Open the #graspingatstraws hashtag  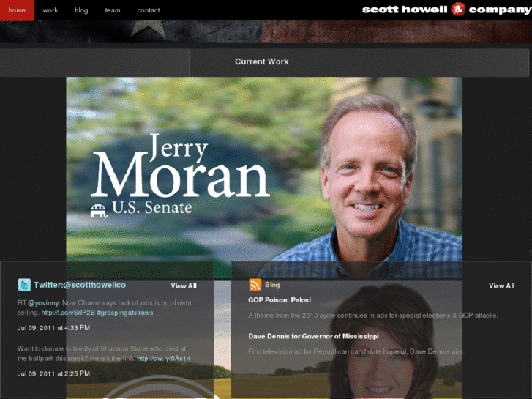125,313
